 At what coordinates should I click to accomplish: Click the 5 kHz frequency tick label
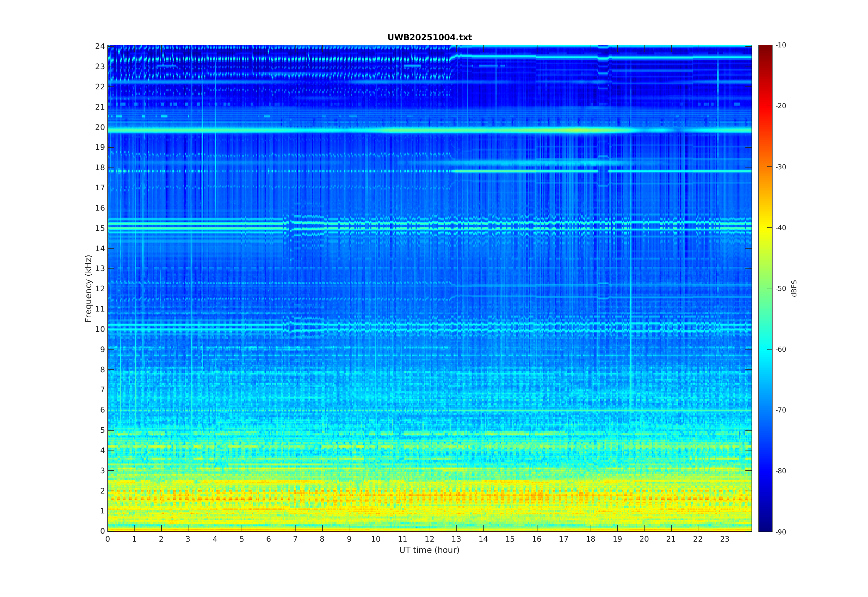pos(102,430)
